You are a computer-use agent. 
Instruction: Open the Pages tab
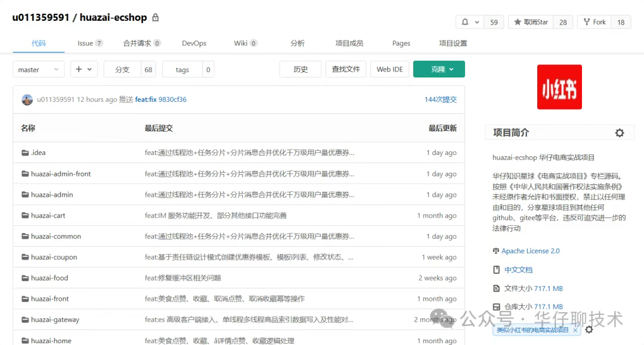pos(401,43)
